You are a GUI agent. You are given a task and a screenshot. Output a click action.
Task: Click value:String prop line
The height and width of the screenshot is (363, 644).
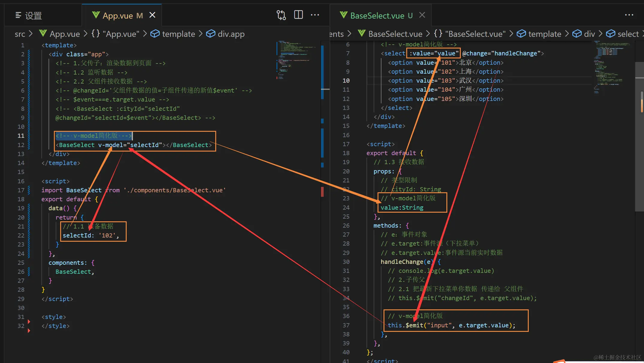coord(402,208)
